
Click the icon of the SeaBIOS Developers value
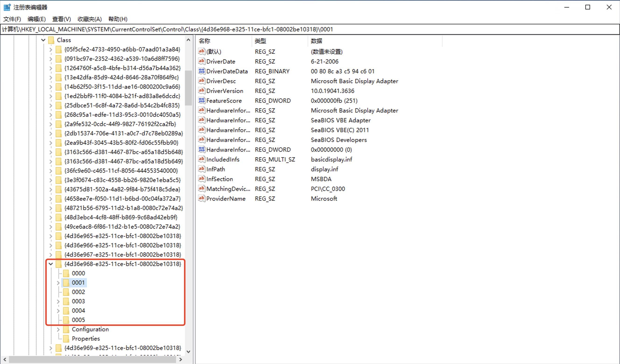[x=201, y=140]
